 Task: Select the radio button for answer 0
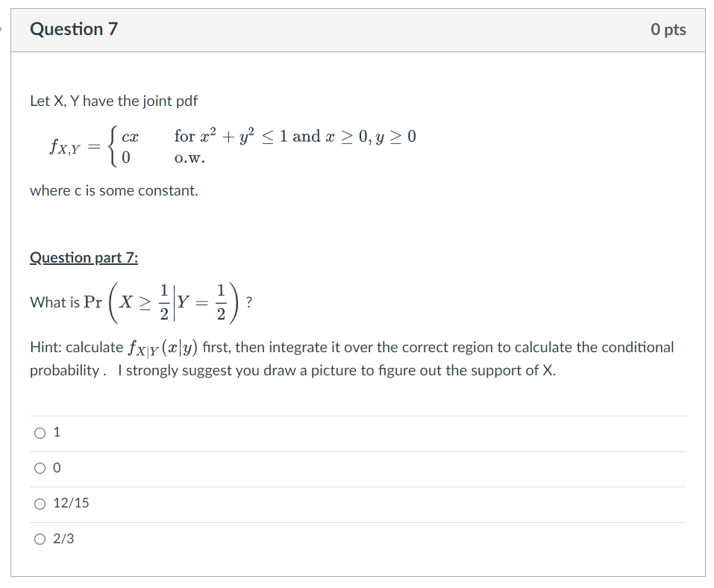point(39,467)
